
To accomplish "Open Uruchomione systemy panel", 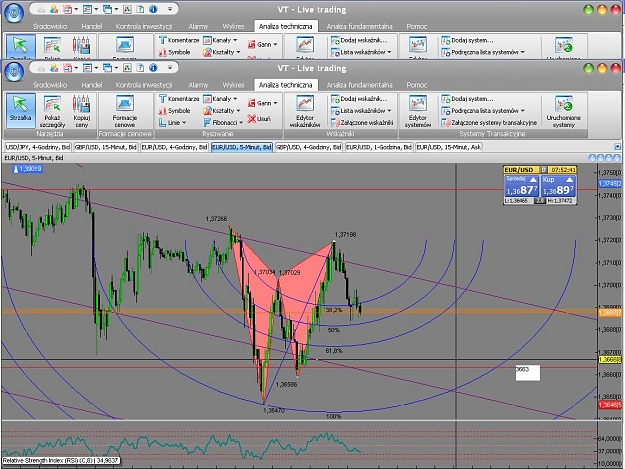I will click(563, 111).
